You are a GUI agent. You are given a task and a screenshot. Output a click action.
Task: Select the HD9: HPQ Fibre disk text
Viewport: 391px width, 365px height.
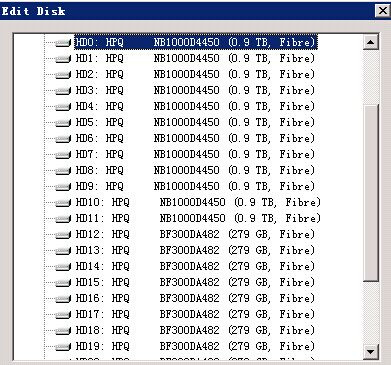(195, 186)
